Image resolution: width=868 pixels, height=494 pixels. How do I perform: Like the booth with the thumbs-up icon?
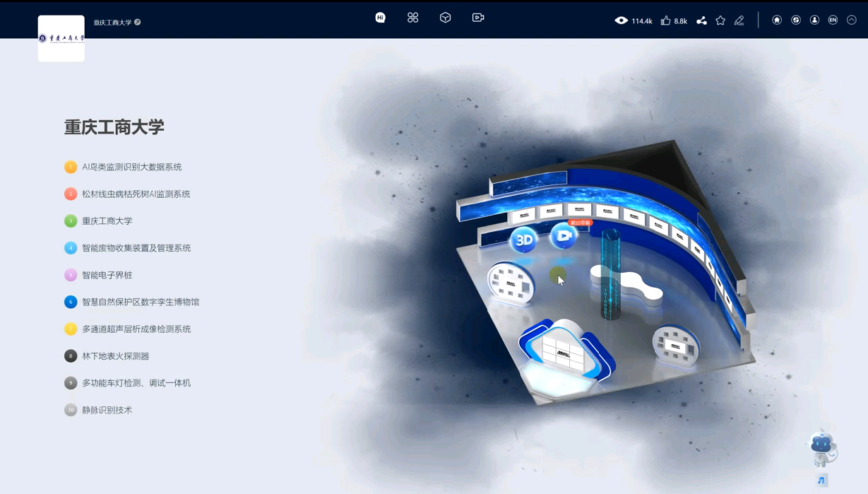[665, 20]
